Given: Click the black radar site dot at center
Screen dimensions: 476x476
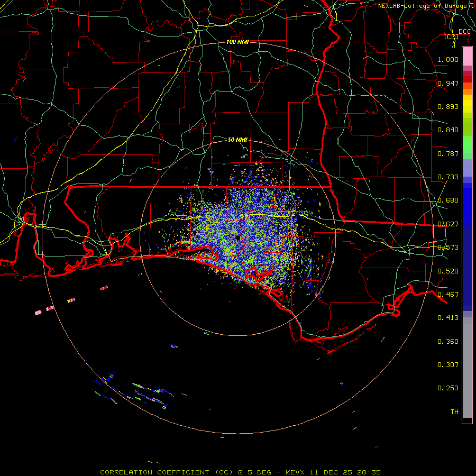Looking at the screenshot, I should (x=237, y=238).
